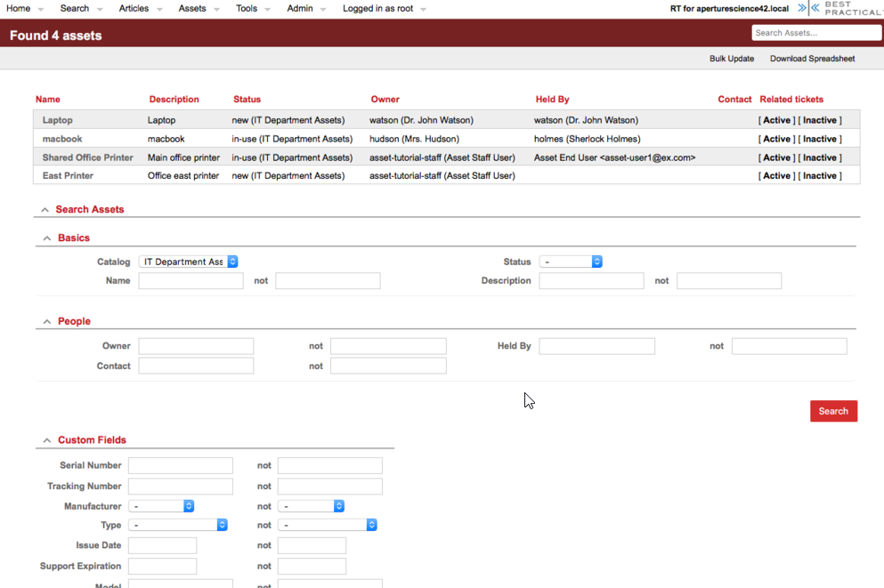The image size is (884, 588).
Task: Show Active tickets for Laptop
Action: [x=776, y=120]
